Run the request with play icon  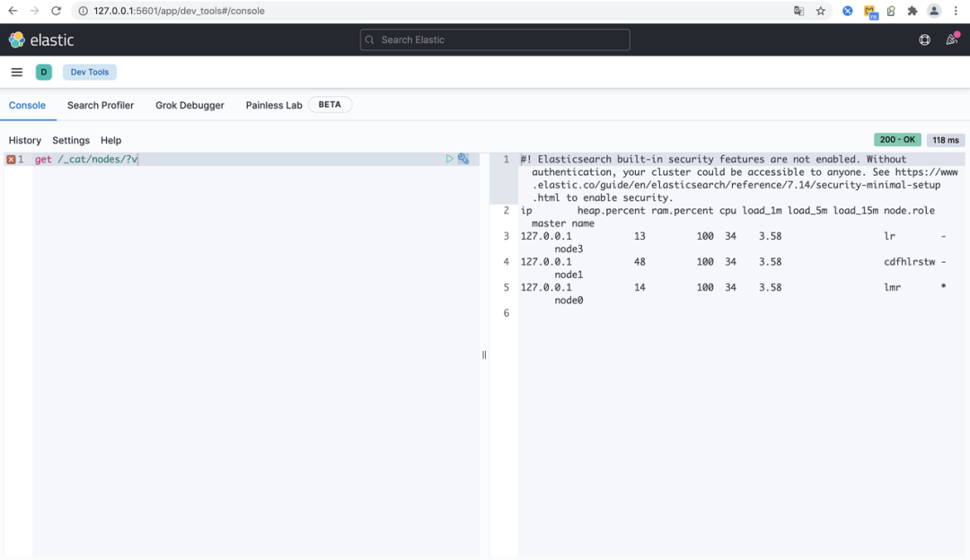(450, 159)
